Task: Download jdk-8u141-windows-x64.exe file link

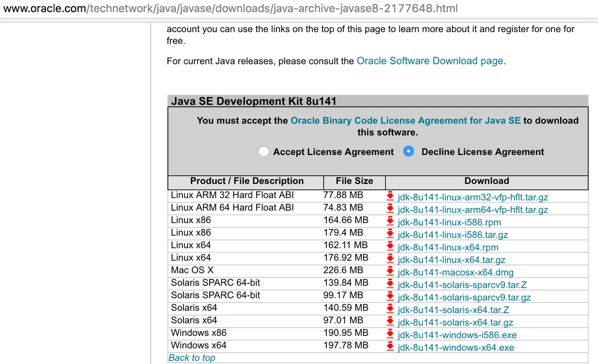Action: coord(456,347)
